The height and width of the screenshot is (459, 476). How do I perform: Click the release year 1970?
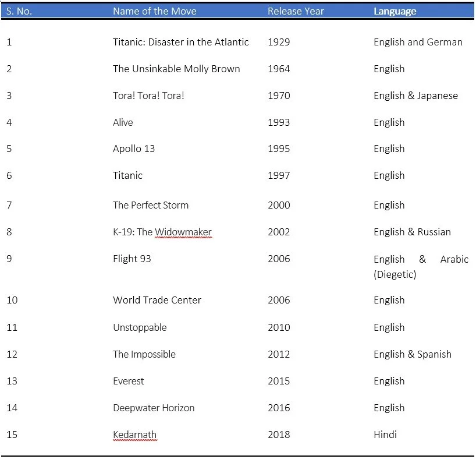(279, 96)
